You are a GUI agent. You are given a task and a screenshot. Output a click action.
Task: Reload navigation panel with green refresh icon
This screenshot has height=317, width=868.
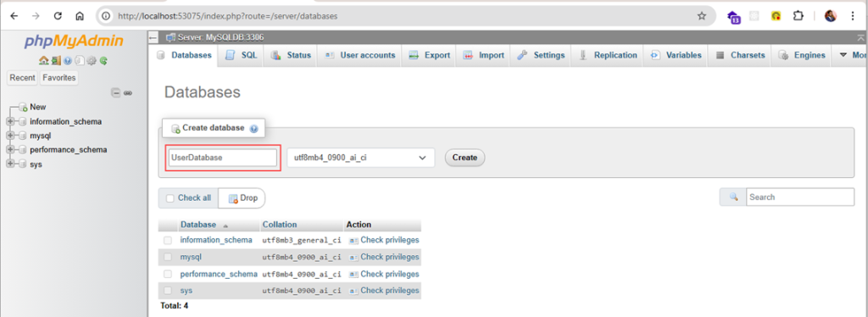103,60
